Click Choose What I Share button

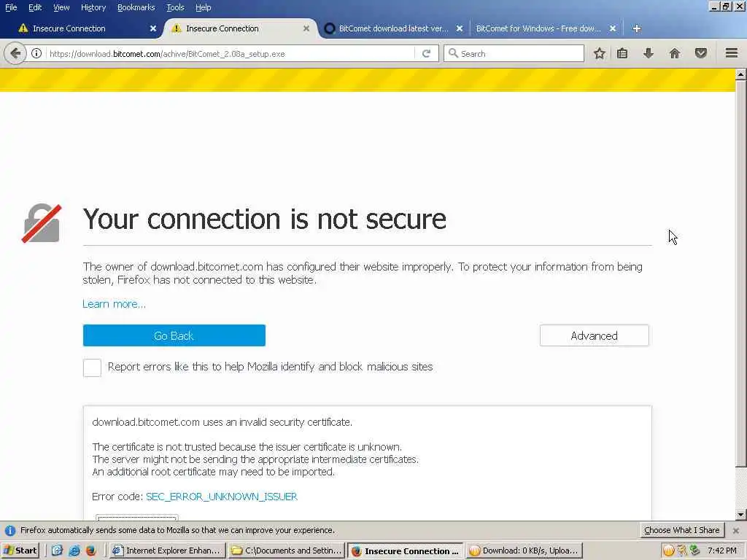[x=682, y=530]
